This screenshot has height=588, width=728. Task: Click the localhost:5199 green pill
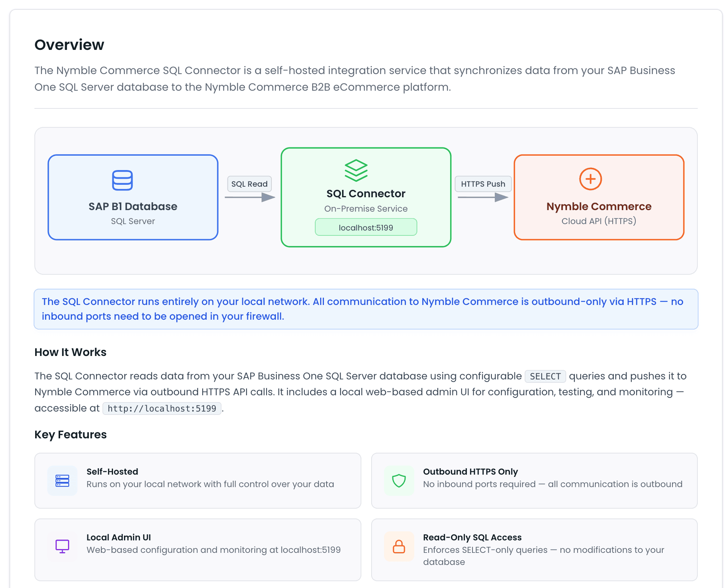click(366, 227)
